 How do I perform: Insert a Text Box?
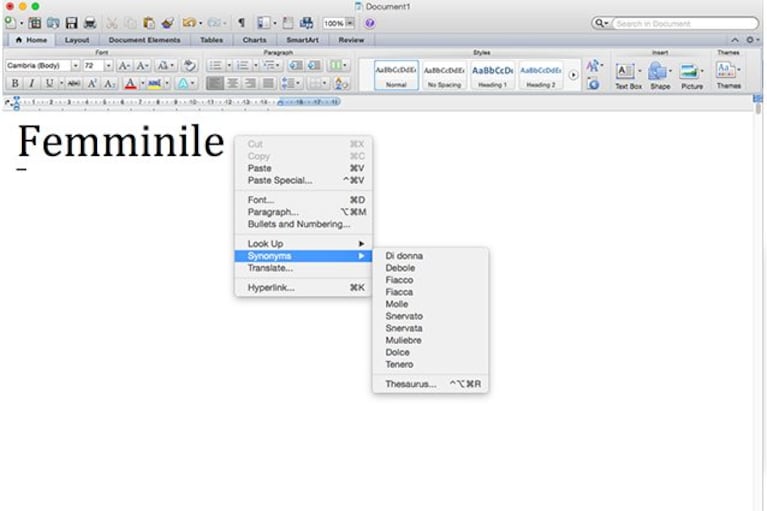point(628,76)
